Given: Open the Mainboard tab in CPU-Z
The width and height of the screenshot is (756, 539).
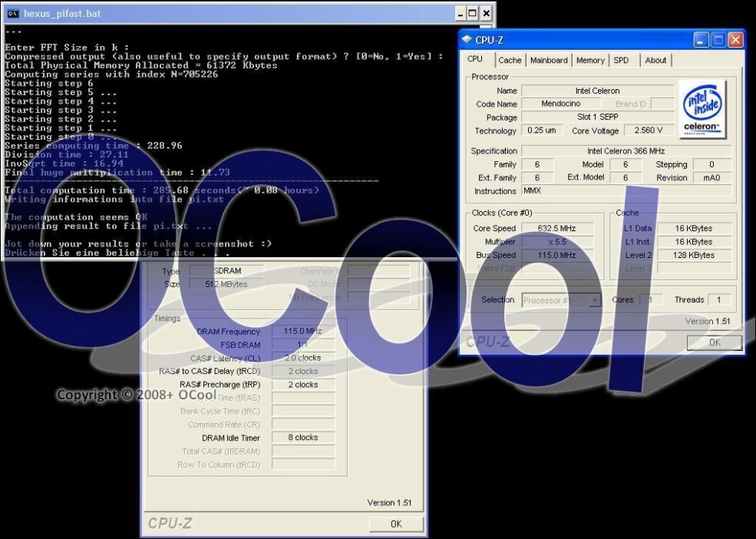Looking at the screenshot, I should click(x=549, y=61).
